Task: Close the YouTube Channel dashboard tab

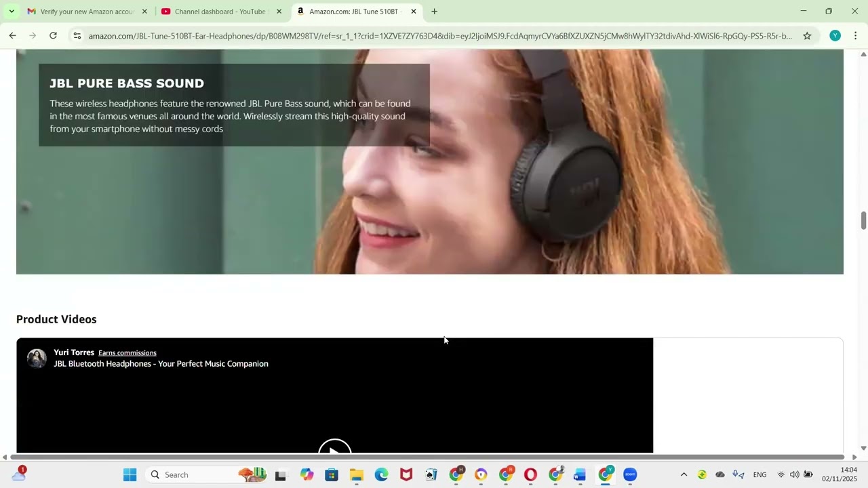Action: point(279,12)
